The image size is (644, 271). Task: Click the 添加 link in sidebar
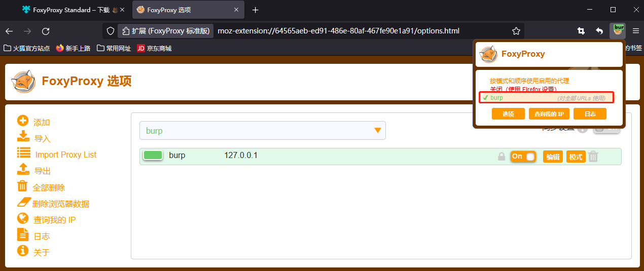click(42, 123)
